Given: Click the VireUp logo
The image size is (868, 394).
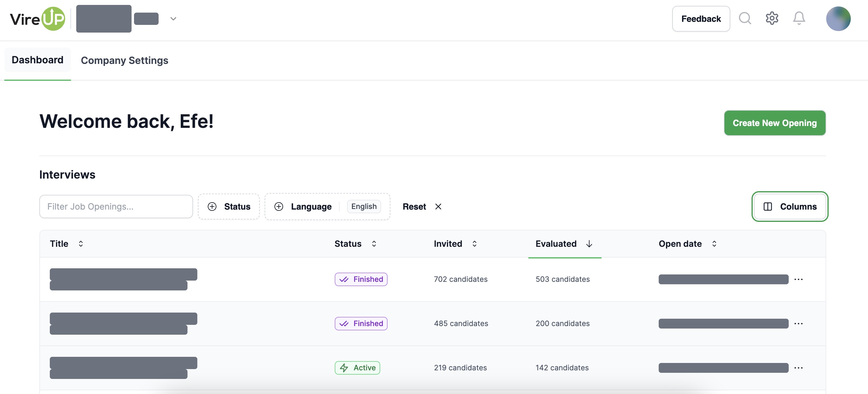Looking at the screenshot, I should (x=37, y=19).
